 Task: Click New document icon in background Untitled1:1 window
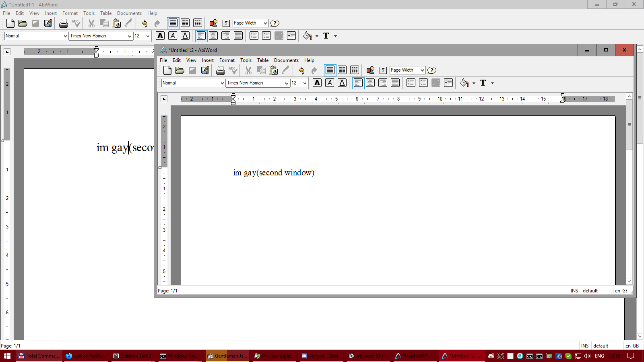(10, 23)
